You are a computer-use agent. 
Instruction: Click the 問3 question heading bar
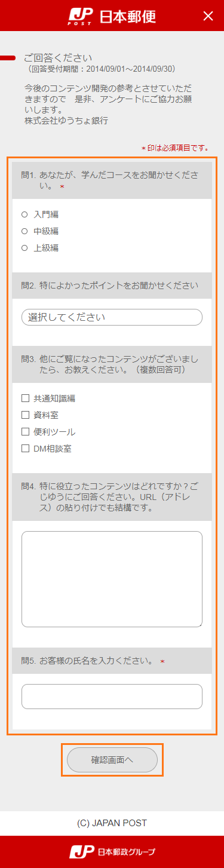tap(112, 364)
